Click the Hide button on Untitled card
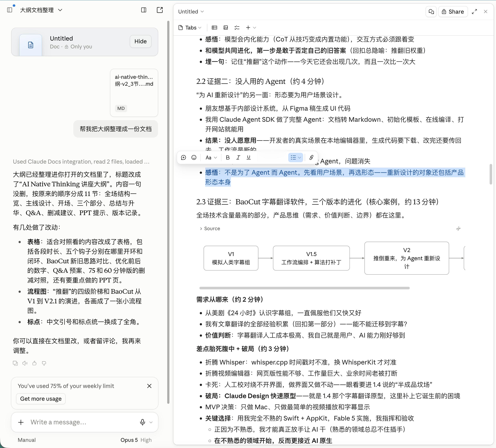496x448 pixels. point(140,41)
